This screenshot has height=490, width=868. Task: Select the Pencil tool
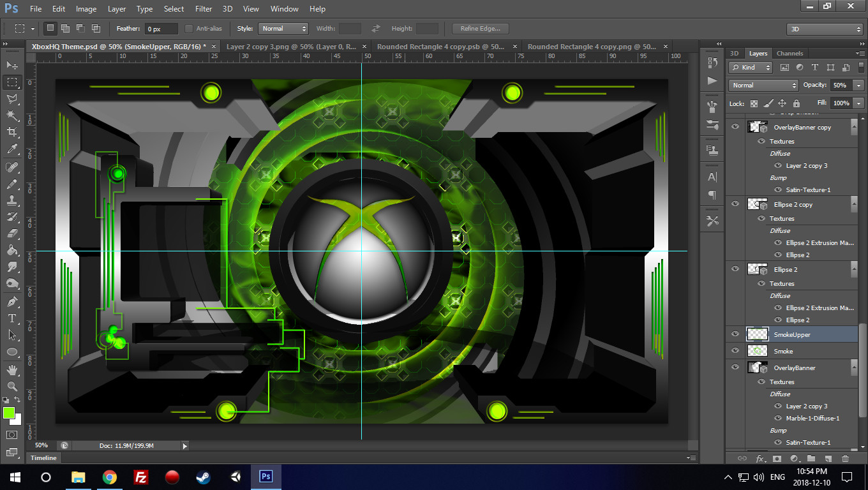pos(12,184)
